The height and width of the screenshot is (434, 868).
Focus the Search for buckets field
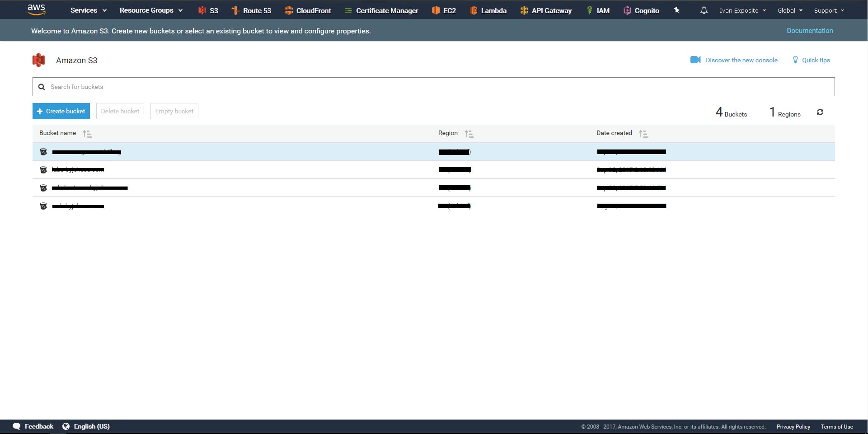click(434, 87)
